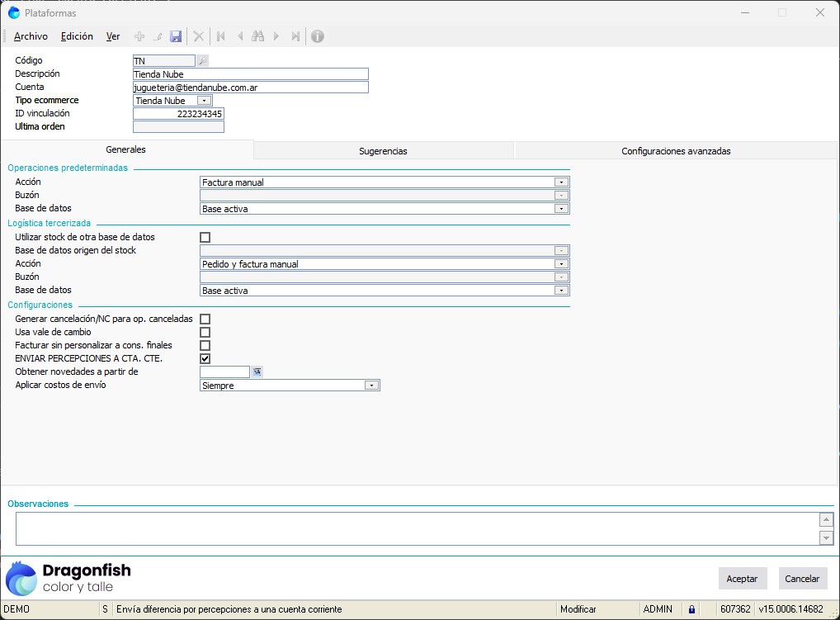Click the Search binoculars icon

(257, 36)
